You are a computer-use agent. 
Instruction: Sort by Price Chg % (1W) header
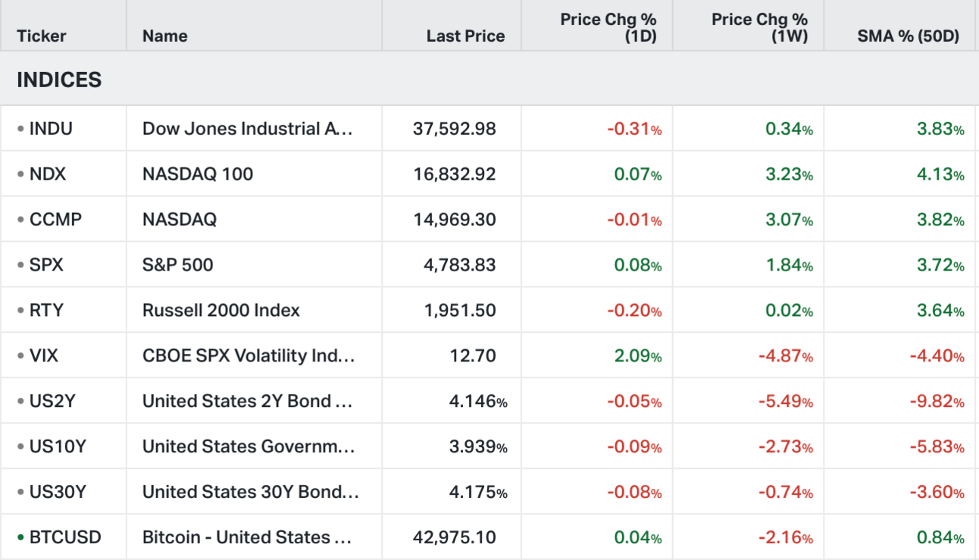[x=759, y=27]
